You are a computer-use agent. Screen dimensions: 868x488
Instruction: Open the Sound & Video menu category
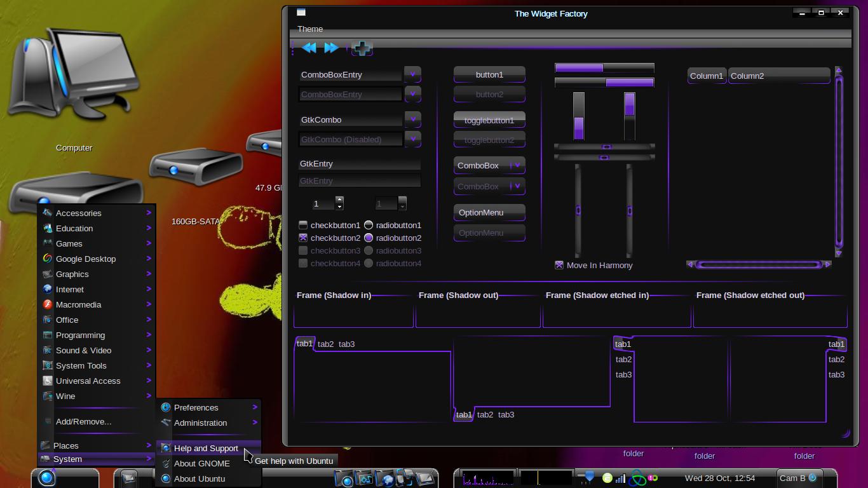(x=97, y=350)
